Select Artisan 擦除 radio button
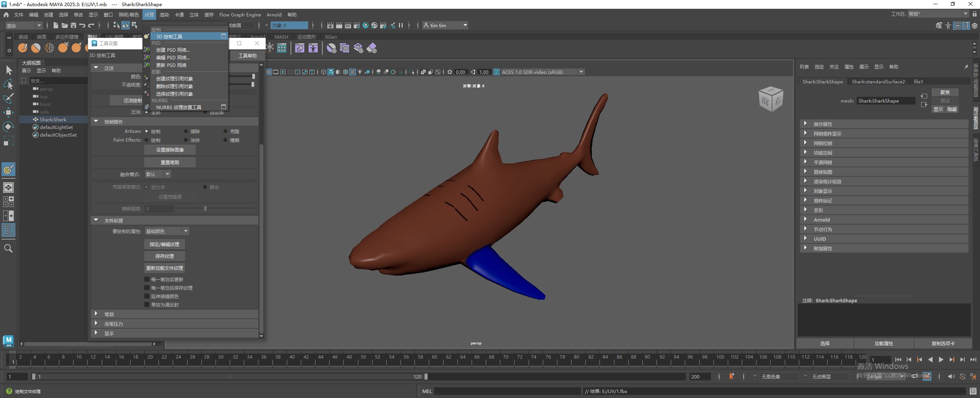Image resolution: width=980 pixels, height=398 pixels. point(186,131)
